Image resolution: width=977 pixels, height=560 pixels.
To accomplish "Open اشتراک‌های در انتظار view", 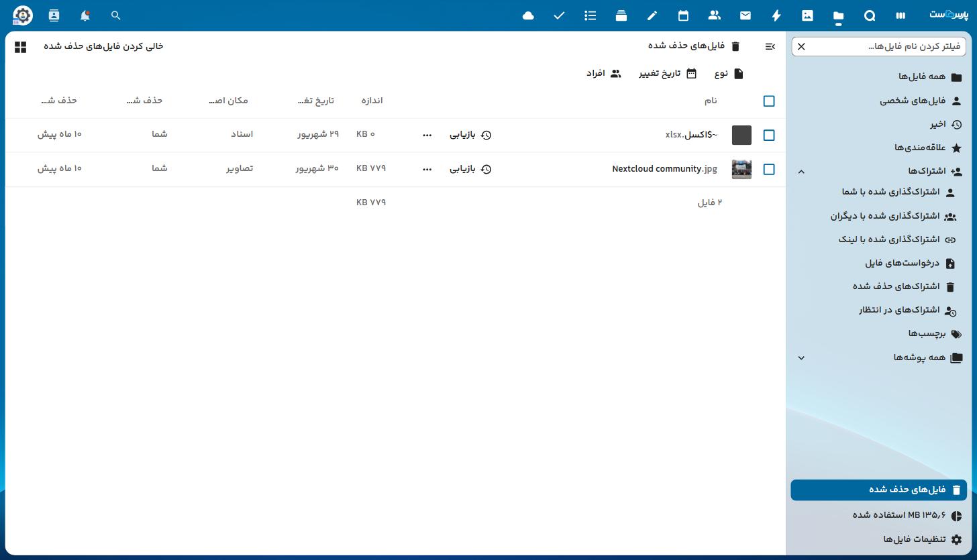I will [878, 310].
